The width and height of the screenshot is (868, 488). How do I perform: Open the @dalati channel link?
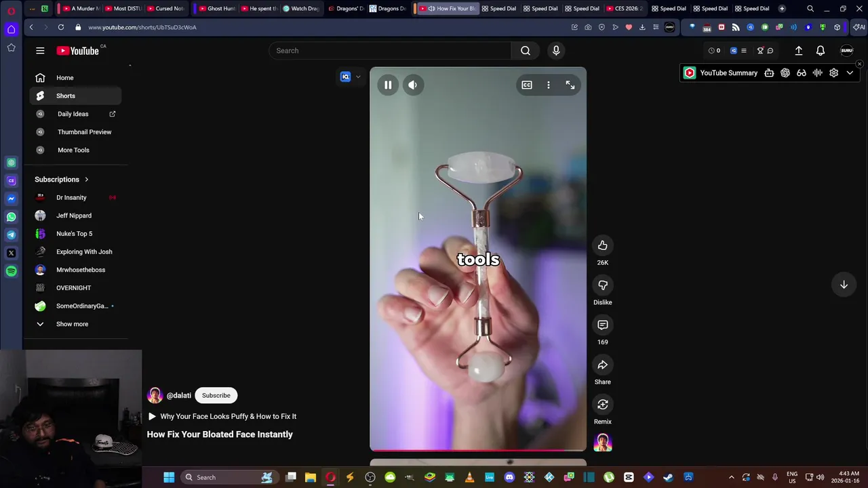pyautogui.click(x=179, y=395)
